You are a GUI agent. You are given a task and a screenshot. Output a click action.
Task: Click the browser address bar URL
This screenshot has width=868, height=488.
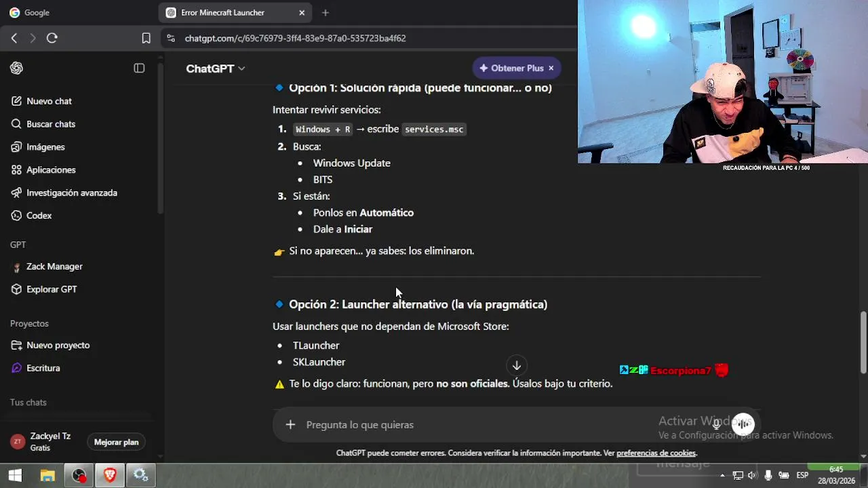tap(295, 39)
